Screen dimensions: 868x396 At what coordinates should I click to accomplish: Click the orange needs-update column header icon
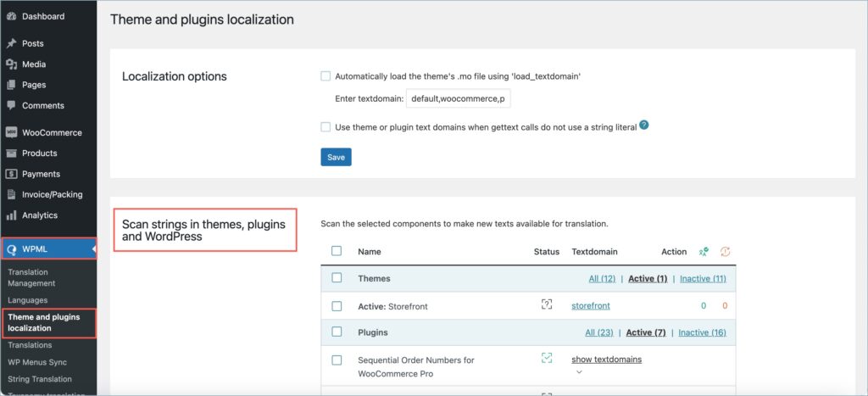click(x=726, y=252)
